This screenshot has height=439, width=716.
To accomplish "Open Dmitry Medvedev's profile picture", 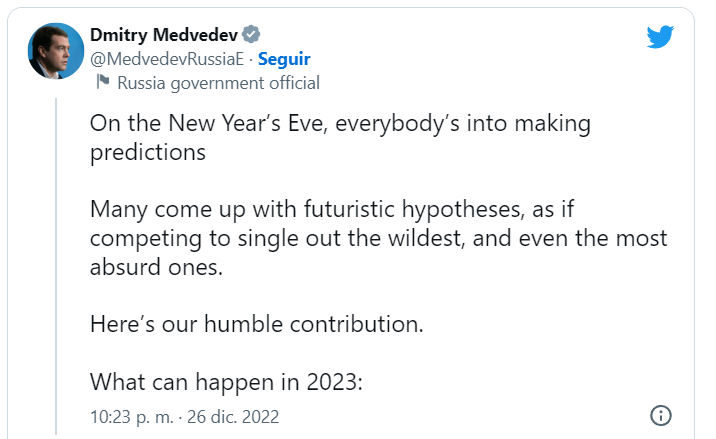I will pos(55,51).
